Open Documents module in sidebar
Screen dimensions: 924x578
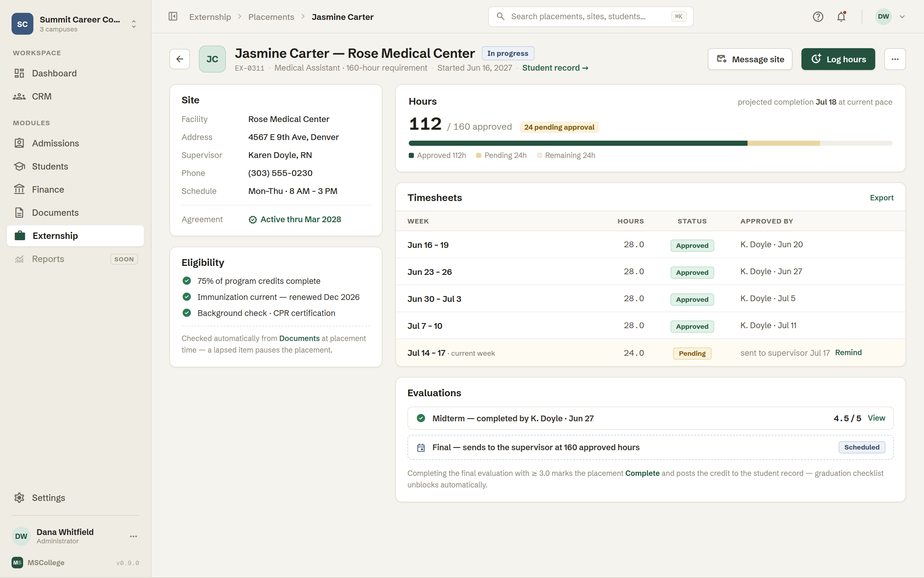point(75,213)
